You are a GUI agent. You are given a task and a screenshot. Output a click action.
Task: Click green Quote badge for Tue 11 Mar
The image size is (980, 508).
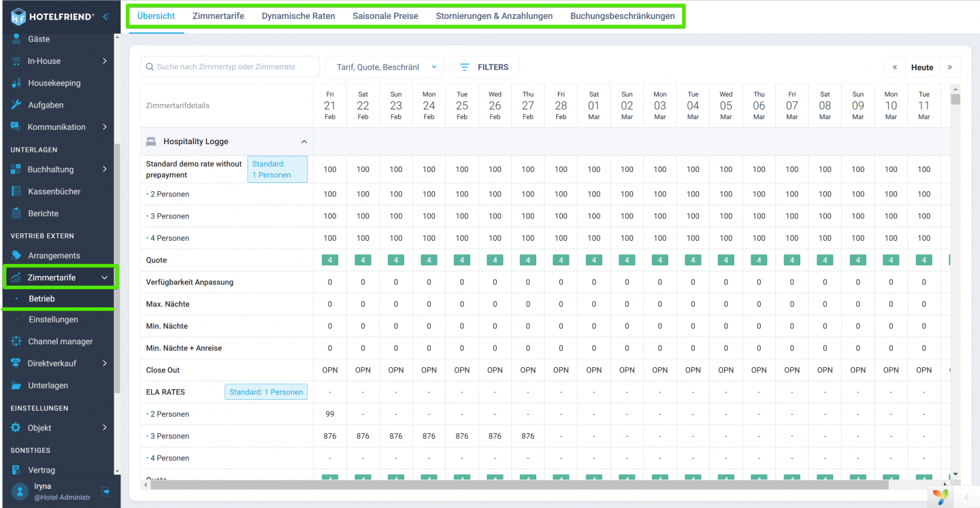coord(924,260)
